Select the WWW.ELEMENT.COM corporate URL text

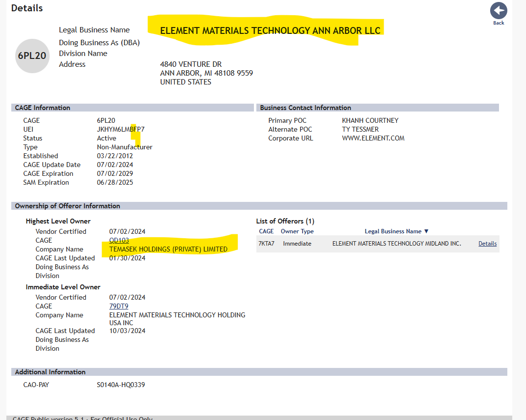click(x=373, y=138)
